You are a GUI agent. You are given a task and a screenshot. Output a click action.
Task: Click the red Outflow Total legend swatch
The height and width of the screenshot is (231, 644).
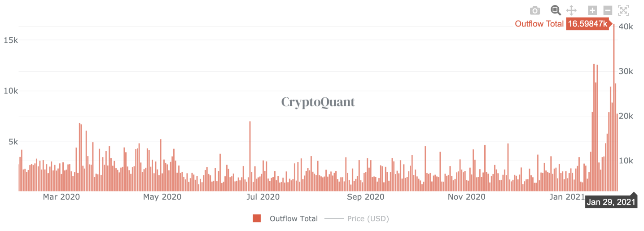click(257, 218)
